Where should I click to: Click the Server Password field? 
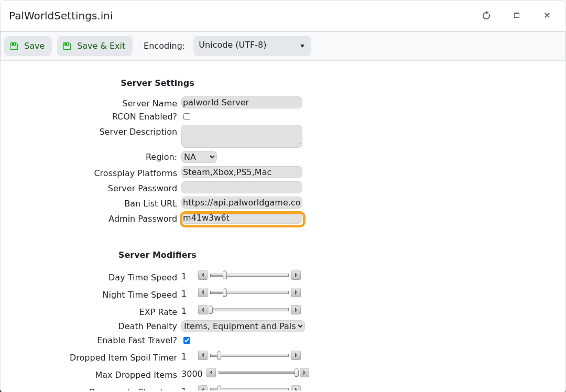pyautogui.click(x=242, y=187)
